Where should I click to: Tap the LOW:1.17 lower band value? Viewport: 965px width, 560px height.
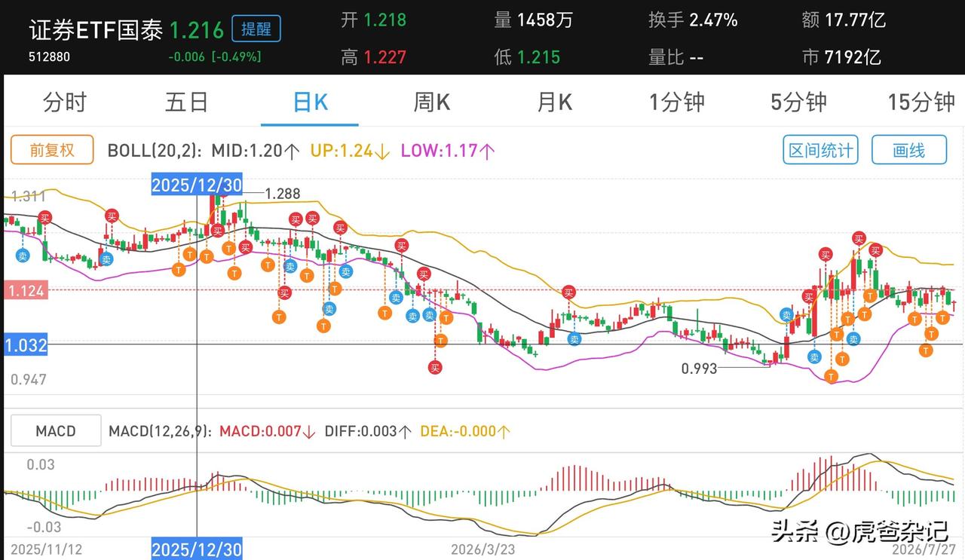point(448,151)
